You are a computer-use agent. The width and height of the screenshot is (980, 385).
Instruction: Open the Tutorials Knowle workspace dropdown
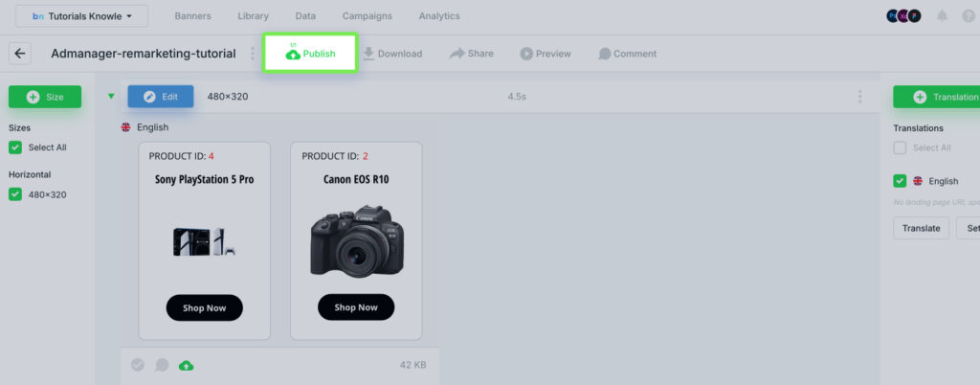coord(82,16)
